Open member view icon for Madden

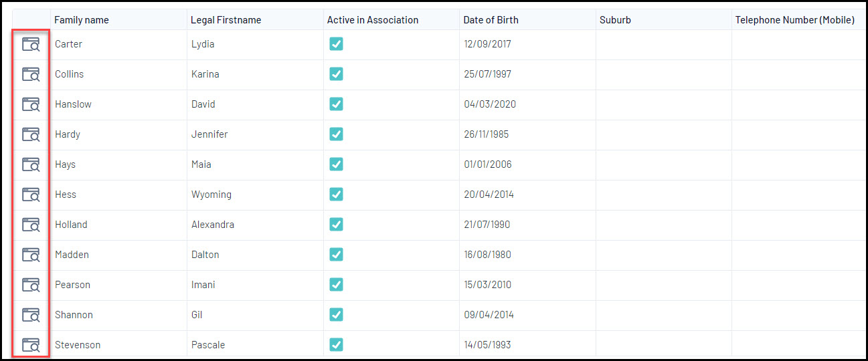pos(31,255)
